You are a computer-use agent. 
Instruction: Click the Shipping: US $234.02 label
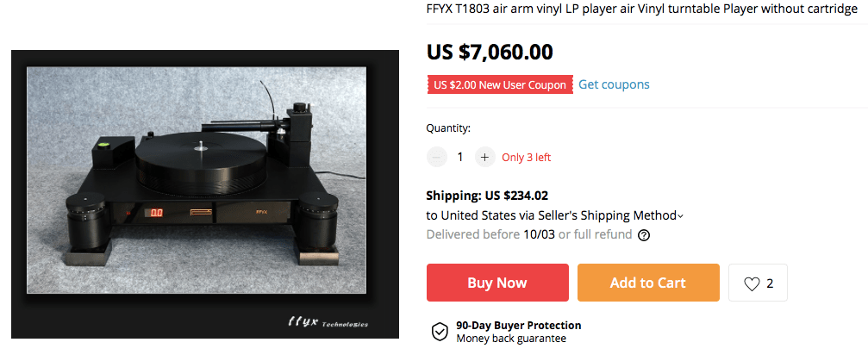coord(487,196)
